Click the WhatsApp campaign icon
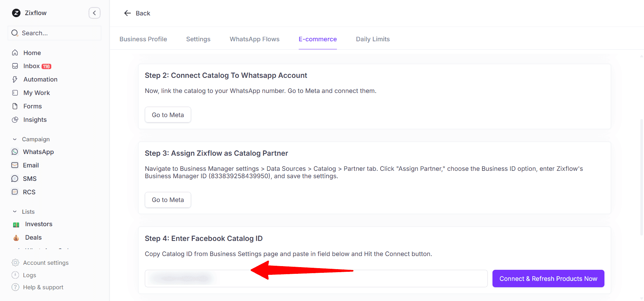The image size is (644, 301). click(15, 152)
